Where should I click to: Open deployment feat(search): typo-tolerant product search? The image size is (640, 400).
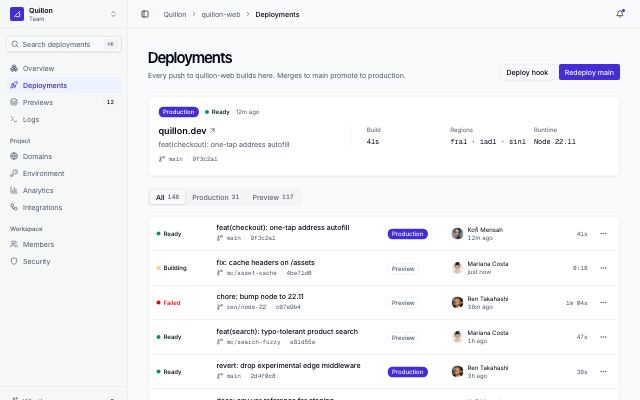287,331
